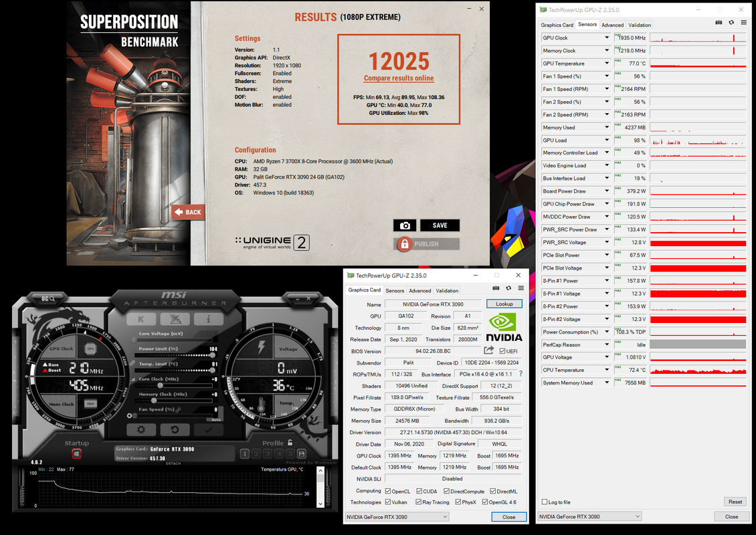Toggle the Log to file checkbox
Viewport: 756px width, 535px height.
(545, 502)
